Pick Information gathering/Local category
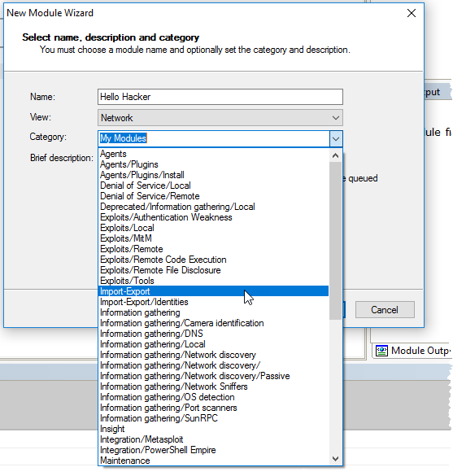The image size is (453, 476). click(x=214, y=344)
